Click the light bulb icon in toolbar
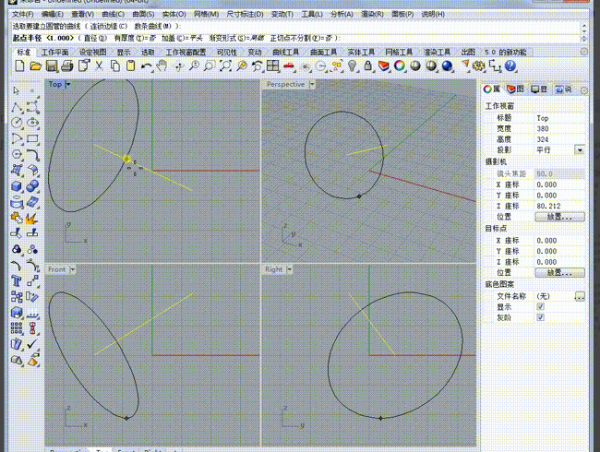Image resolution: width=600 pixels, height=452 pixels. coord(352,65)
